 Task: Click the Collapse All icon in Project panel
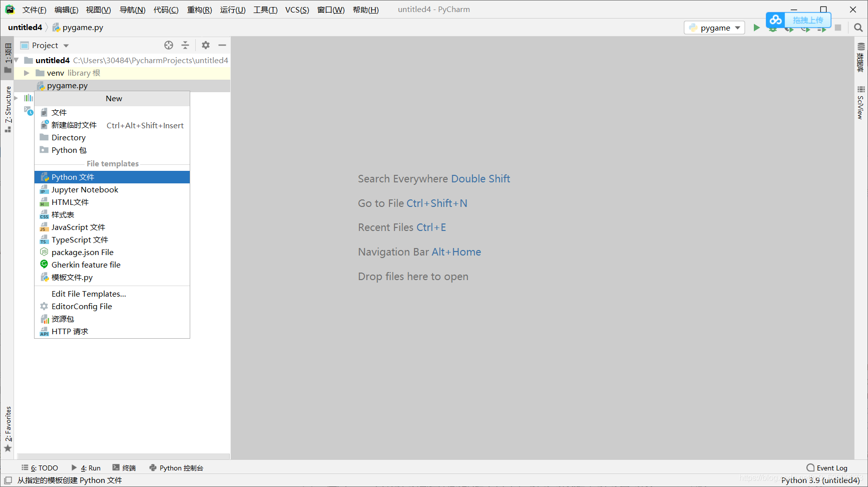pos(185,45)
